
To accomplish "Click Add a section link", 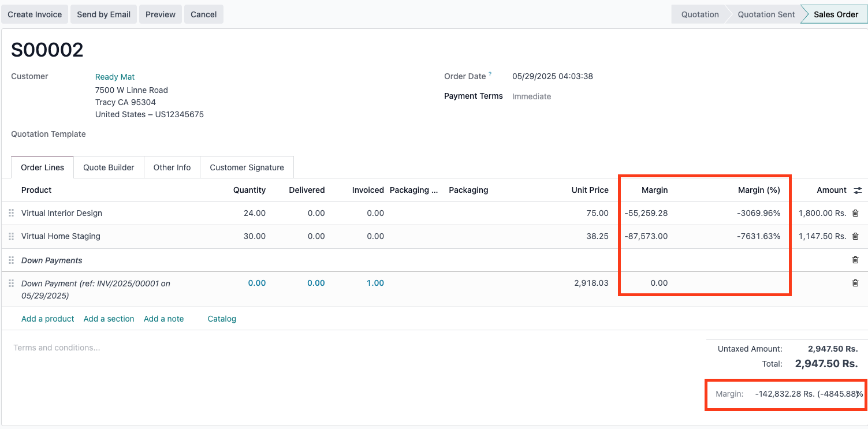I will pos(109,319).
